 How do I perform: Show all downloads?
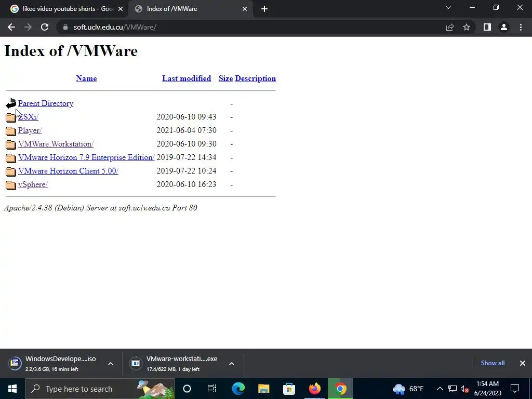pos(493,363)
